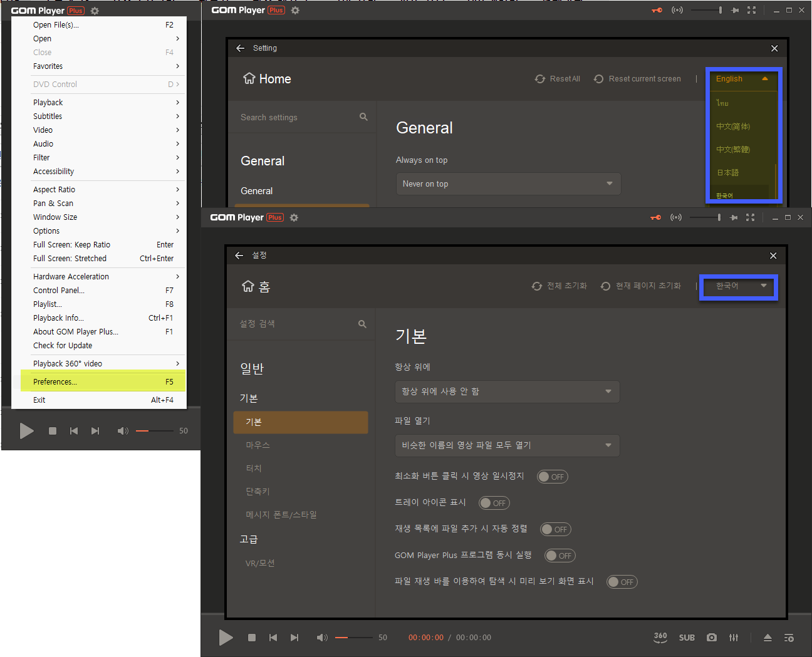Click the gear icon in the top-right window title bar
Image resolution: width=812 pixels, height=657 pixels.
295,10
